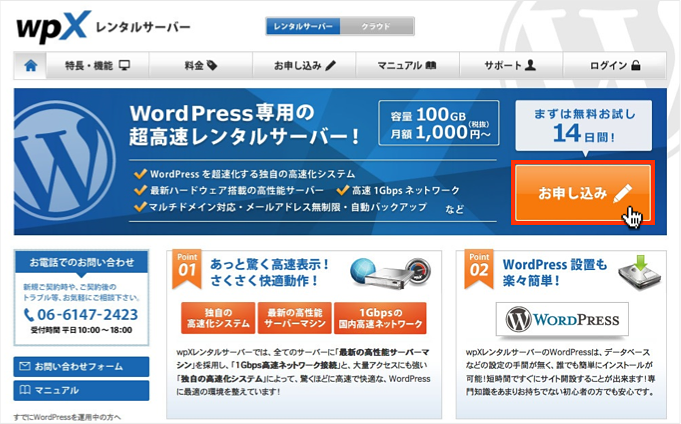Open the ログイン navigation item
This screenshot has width=681, height=424.
(614, 66)
